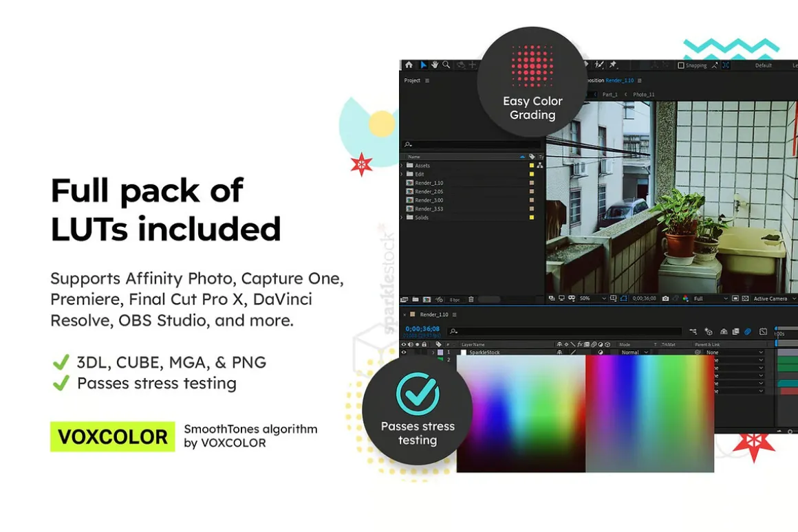Click the Home icon in the toolbar
The height and width of the screenshot is (532, 798).
click(409, 65)
